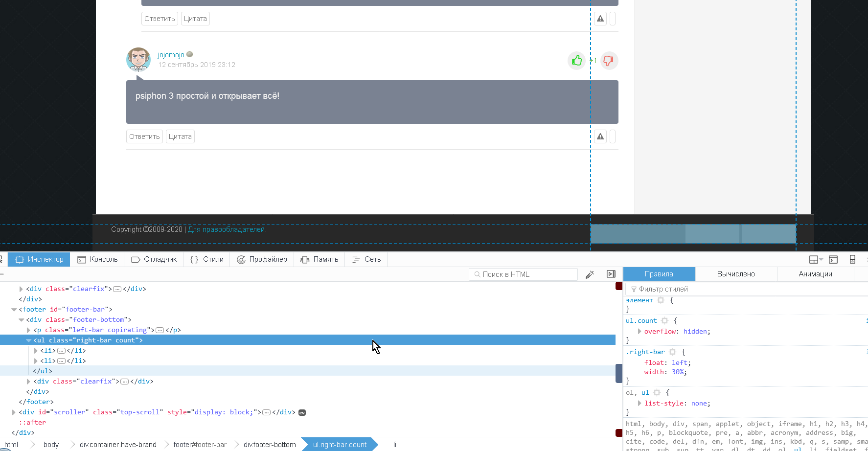Image resolution: width=868 pixels, height=451 pixels.
Task: Report the upper comment via warning icon
Action: pyautogui.click(x=600, y=19)
